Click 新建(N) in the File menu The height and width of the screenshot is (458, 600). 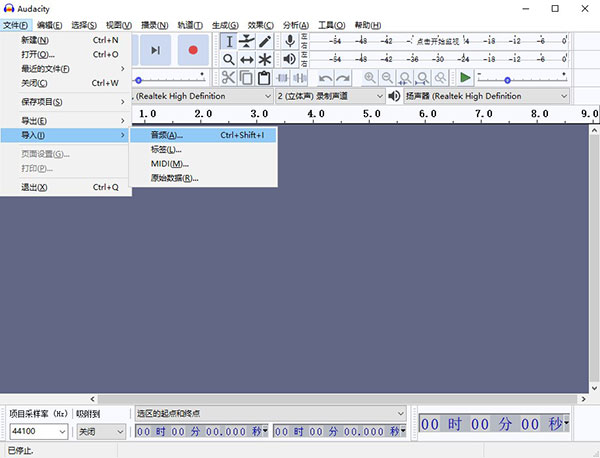[35, 40]
